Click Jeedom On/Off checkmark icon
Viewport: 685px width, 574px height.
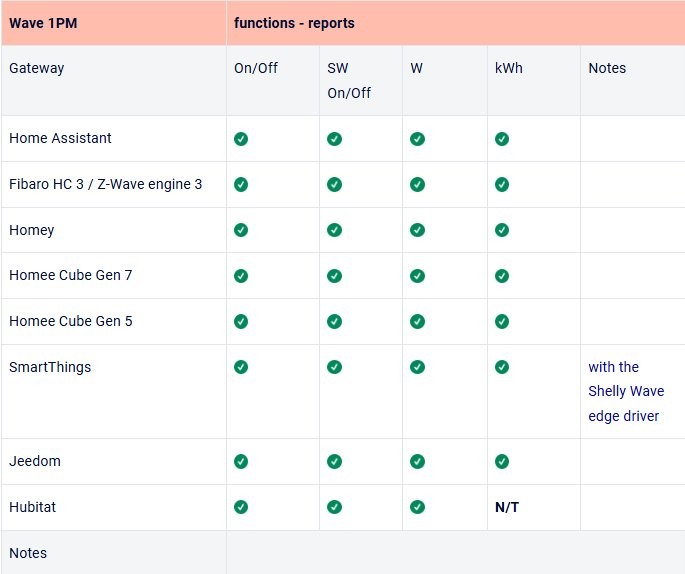(x=241, y=461)
